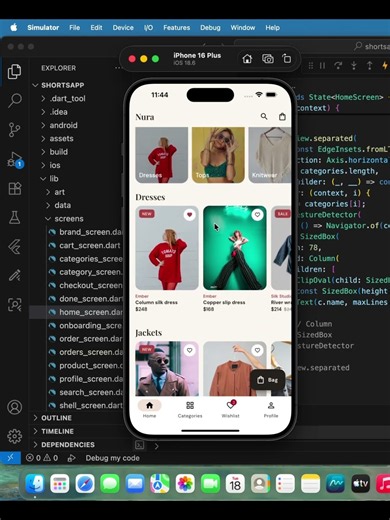
Task: Open Safari from the Dock
Action: [85, 483]
